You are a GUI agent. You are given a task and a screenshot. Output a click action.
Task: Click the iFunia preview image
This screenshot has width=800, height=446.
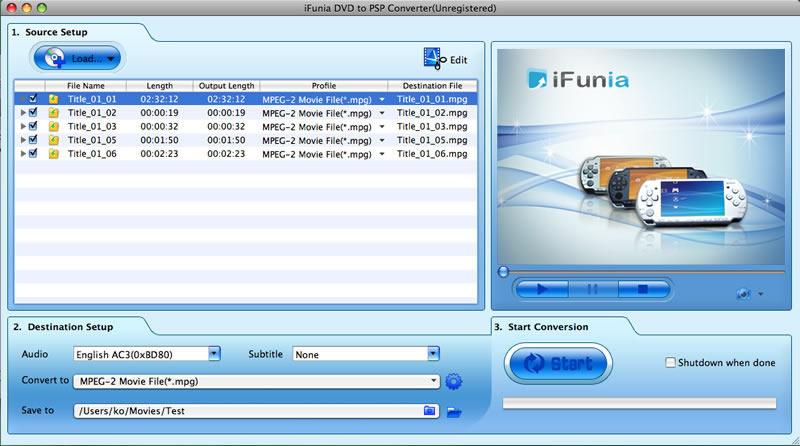coord(641,157)
